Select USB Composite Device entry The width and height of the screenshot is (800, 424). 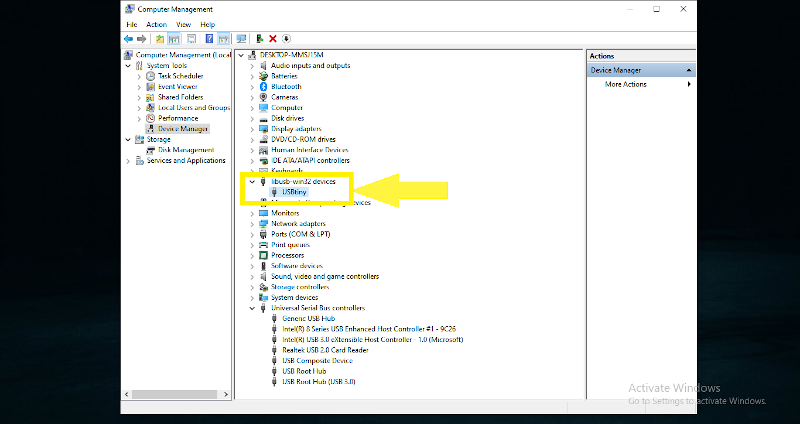pyautogui.click(x=317, y=361)
